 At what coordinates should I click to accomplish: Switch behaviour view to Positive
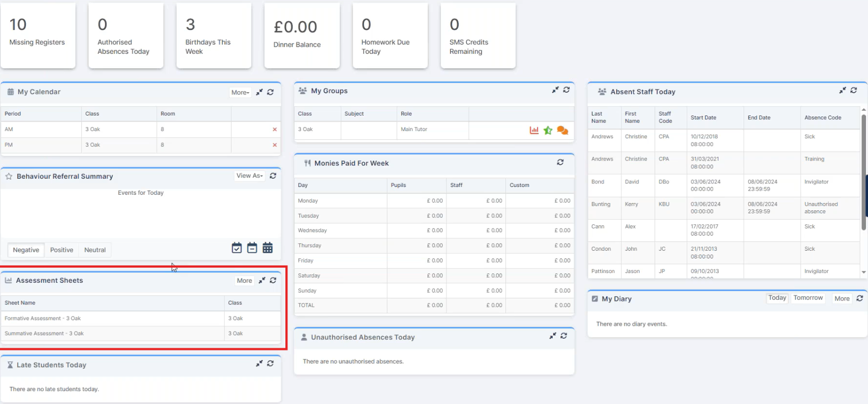[62, 250]
